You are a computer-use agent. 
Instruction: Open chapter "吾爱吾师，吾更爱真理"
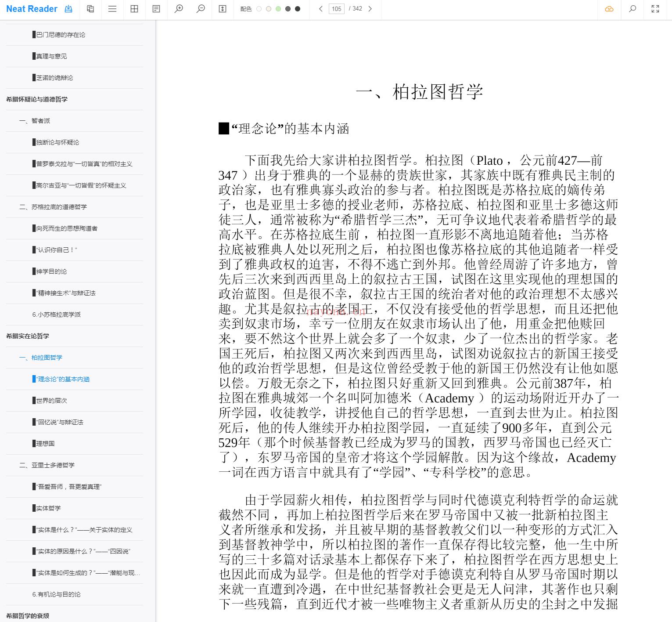tap(67, 487)
